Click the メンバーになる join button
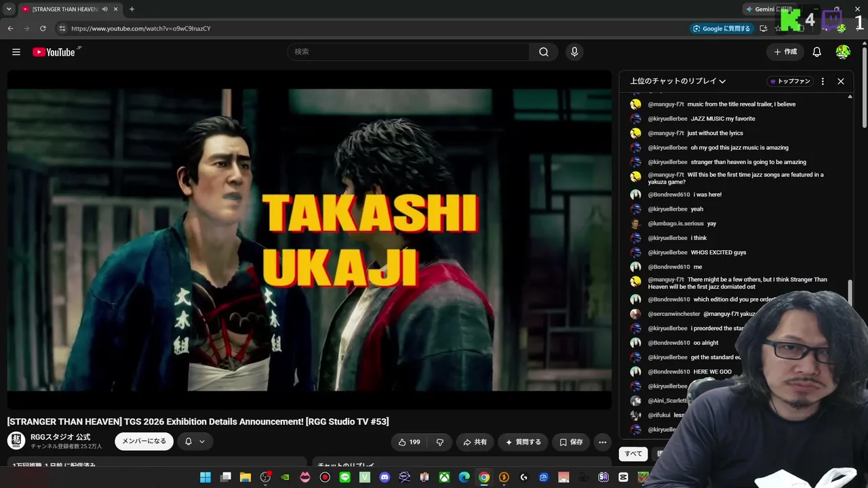868x488 pixels. point(144,442)
